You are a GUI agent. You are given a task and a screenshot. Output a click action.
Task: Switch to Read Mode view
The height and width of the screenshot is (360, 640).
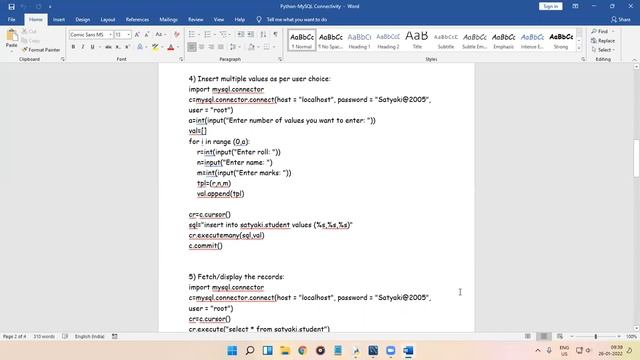pyautogui.click(x=528, y=336)
